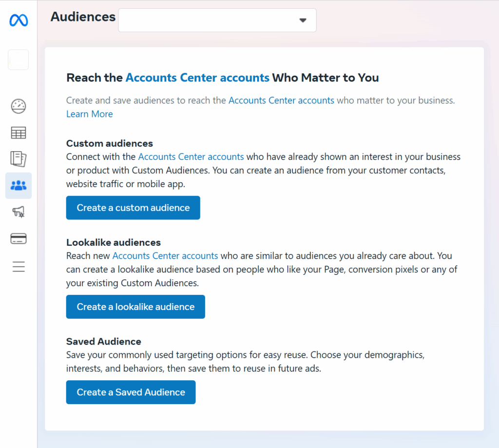Click inside the empty account selection field
The width and height of the screenshot is (499, 448).
[x=205, y=20]
